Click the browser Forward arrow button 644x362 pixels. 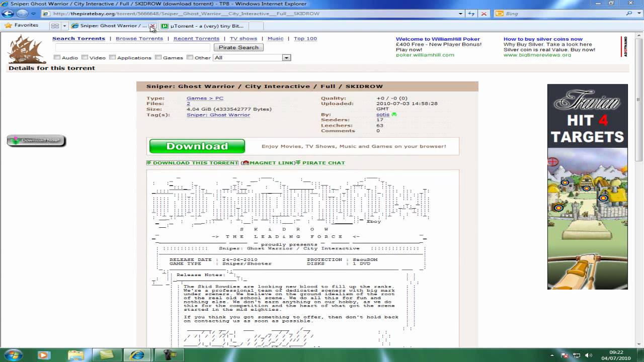click(23, 14)
